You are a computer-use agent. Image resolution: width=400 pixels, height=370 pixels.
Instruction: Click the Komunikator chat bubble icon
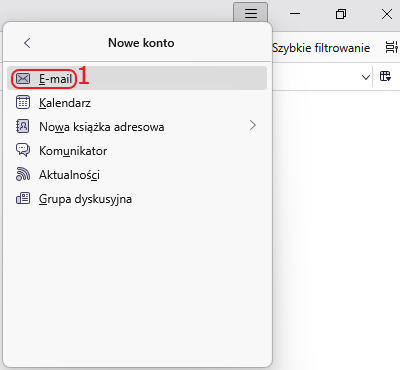23,150
